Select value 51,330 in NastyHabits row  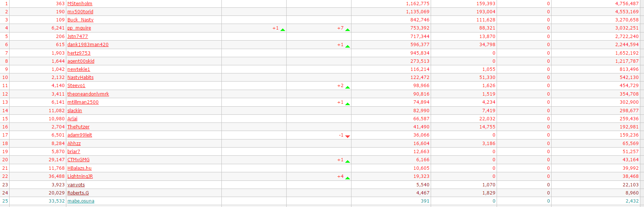point(487,77)
